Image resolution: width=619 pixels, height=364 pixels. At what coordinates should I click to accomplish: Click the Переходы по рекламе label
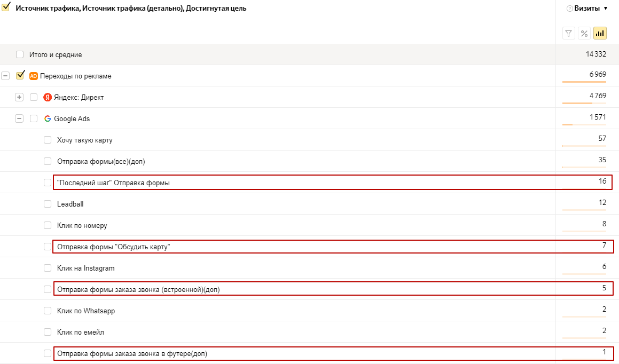click(x=75, y=76)
